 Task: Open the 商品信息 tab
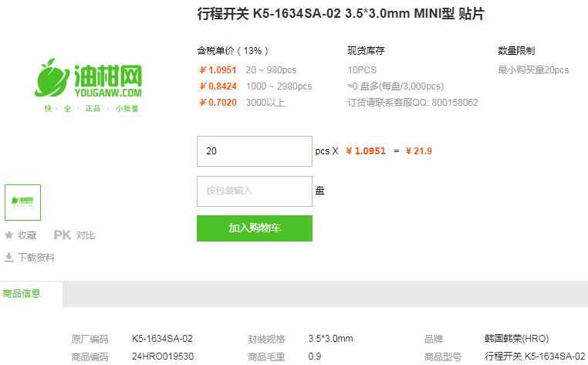[x=22, y=293]
